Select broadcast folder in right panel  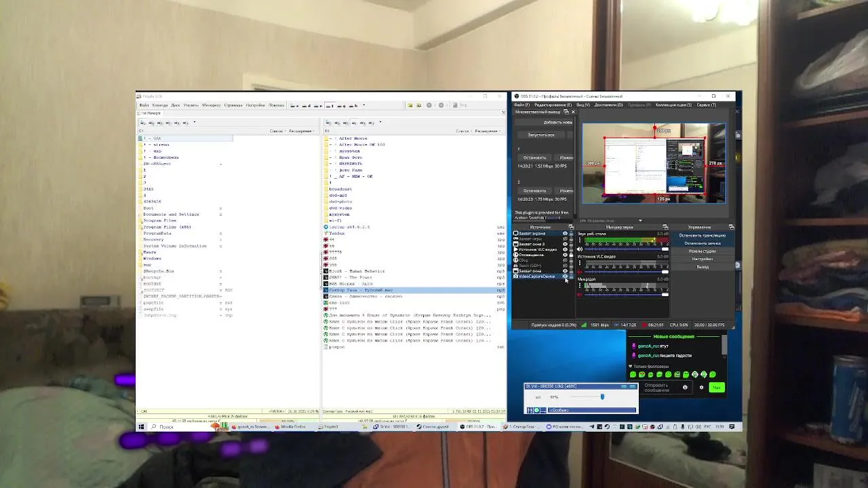point(341,189)
